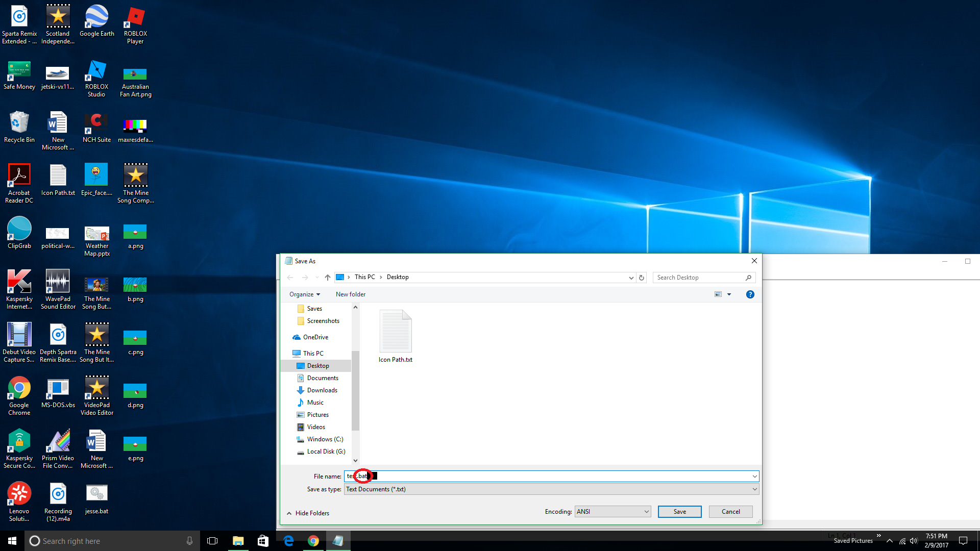
Task: Open Organize dropdown menu
Action: [304, 294]
